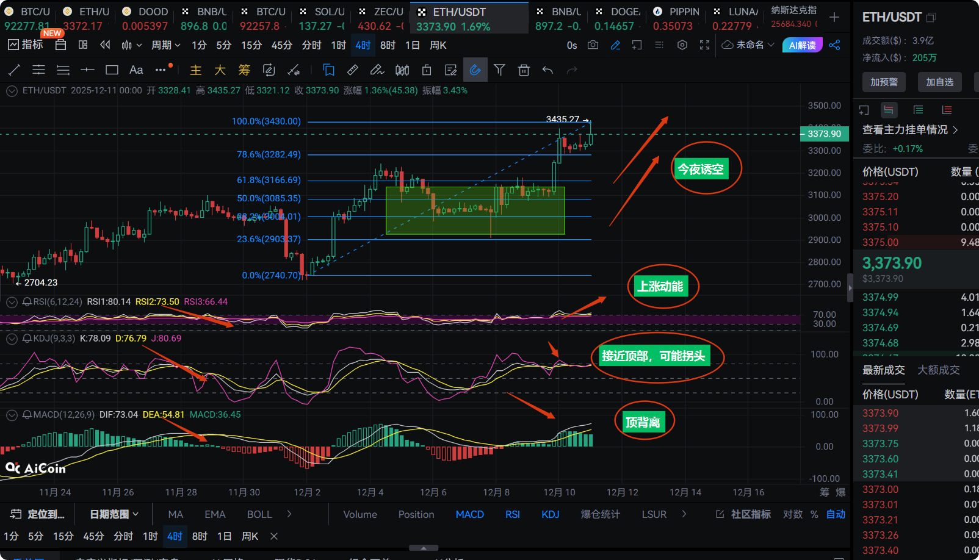The height and width of the screenshot is (560, 979).
Task: Pick the yellow 主 marker tool
Action: point(195,70)
